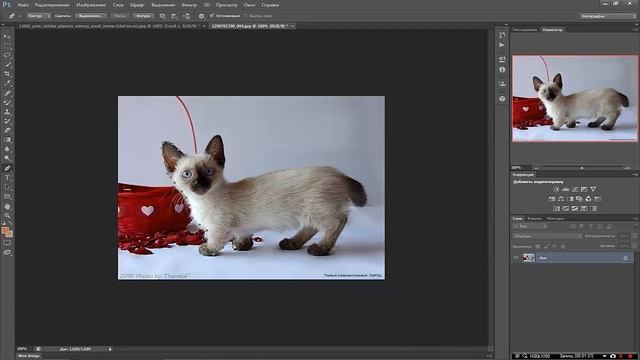Open the Layers panel flyout menu
640x360 pixels.
[x=635, y=218]
